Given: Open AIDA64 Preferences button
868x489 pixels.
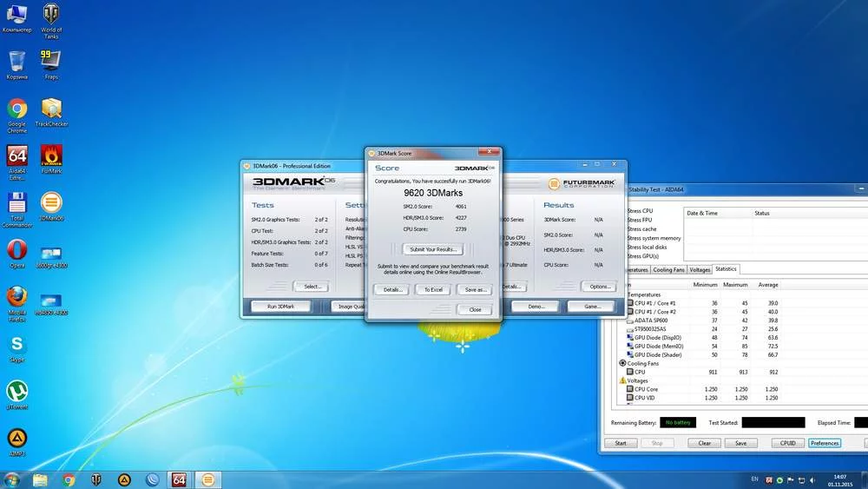Looking at the screenshot, I should click(824, 443).
